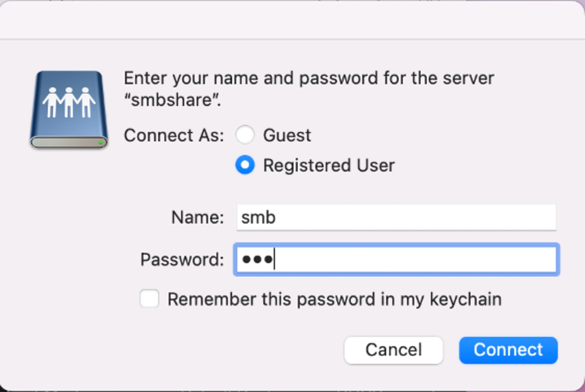Click the "Registered User" label text
This screenshot has height=392, width=585.
328,165
